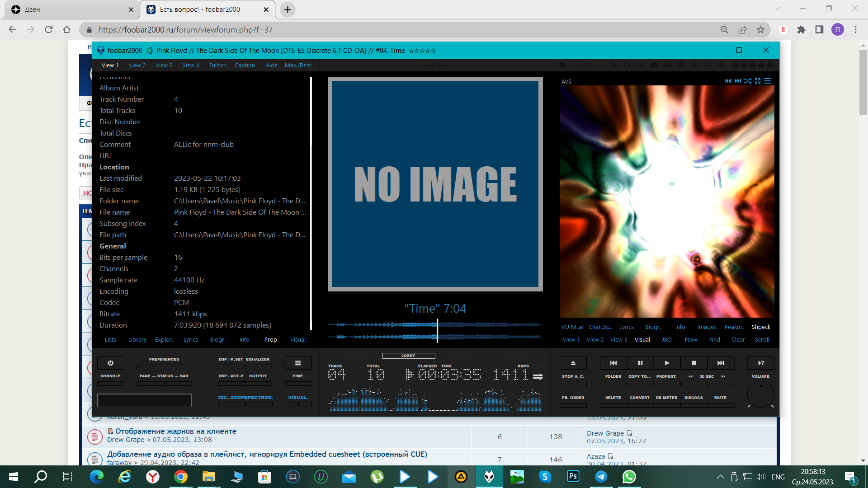The image size is (868, 488).
Task: Switch to View 2 tab
Action: [137, 65]
